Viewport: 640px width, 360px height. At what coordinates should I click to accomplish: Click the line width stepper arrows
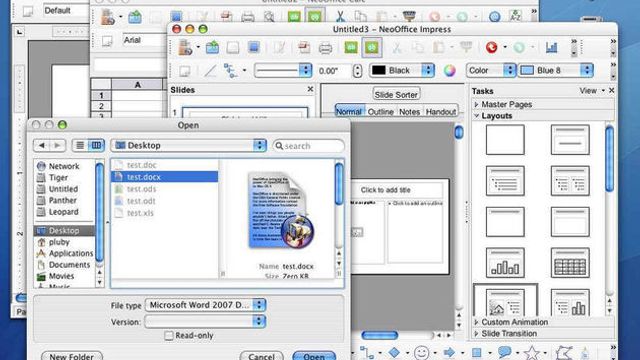point(358,71)
